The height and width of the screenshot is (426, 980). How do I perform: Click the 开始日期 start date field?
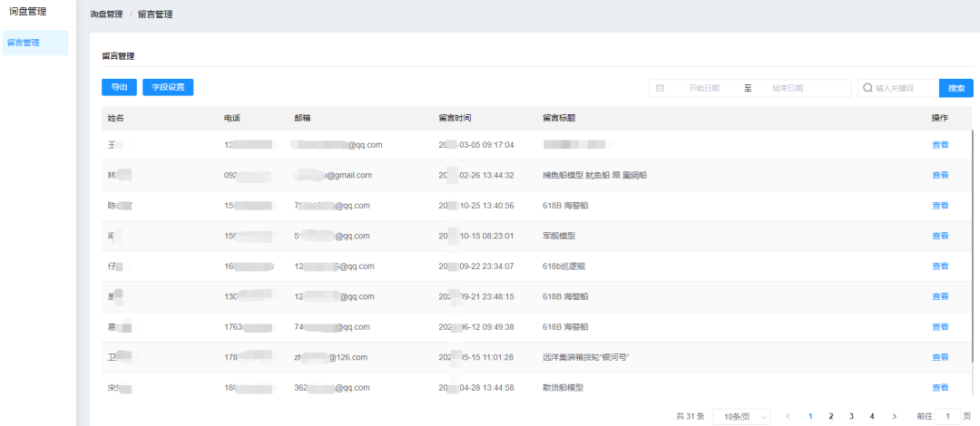[704, 88]
